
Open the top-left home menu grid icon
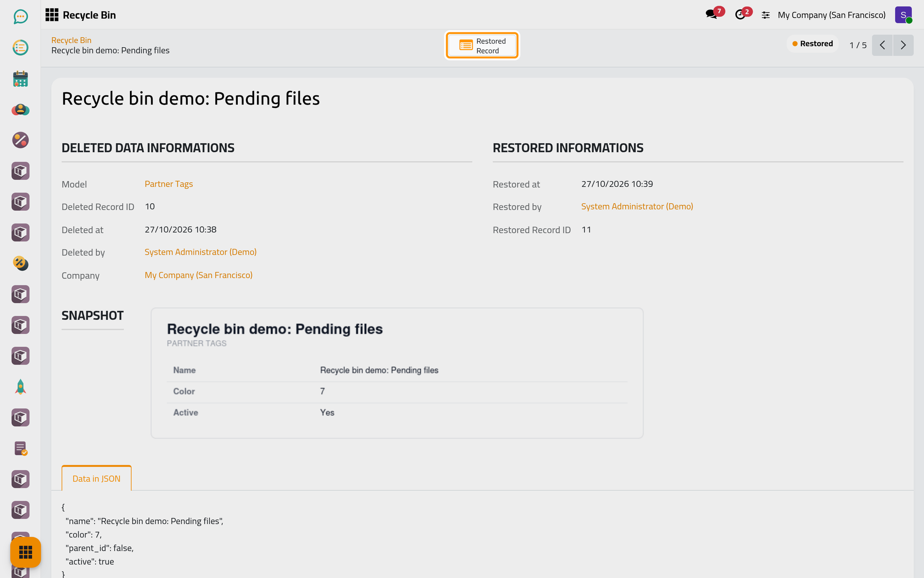pos(52,15)
